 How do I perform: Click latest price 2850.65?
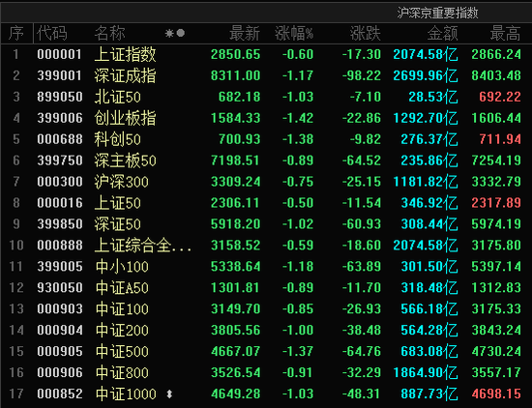(x=235, y=54)
